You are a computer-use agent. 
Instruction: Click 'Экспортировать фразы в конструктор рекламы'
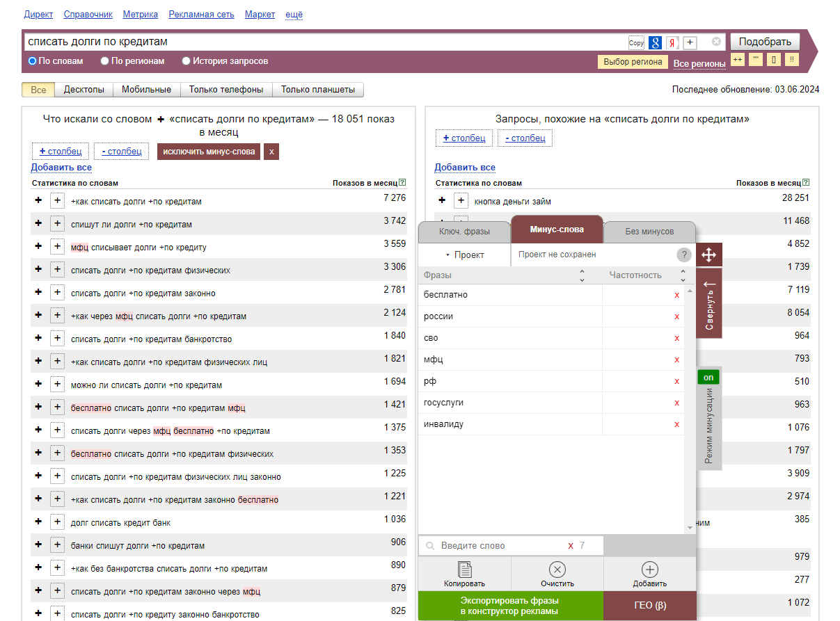click(x=509, y=606)
